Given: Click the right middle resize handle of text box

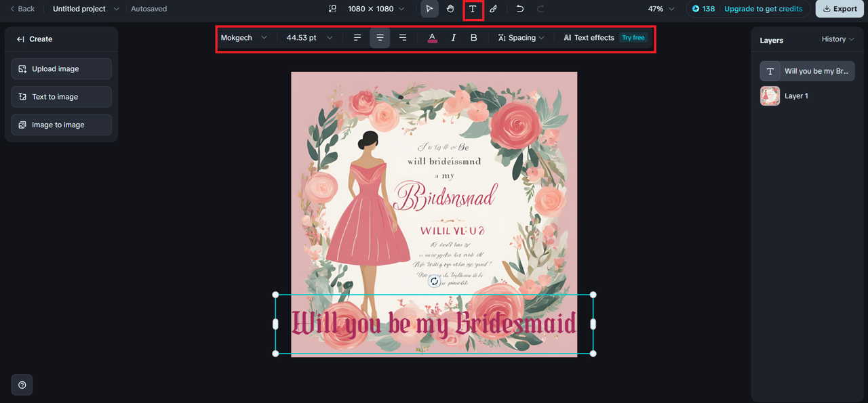Looking at the screenshot, I should click(x=593, y=324).
